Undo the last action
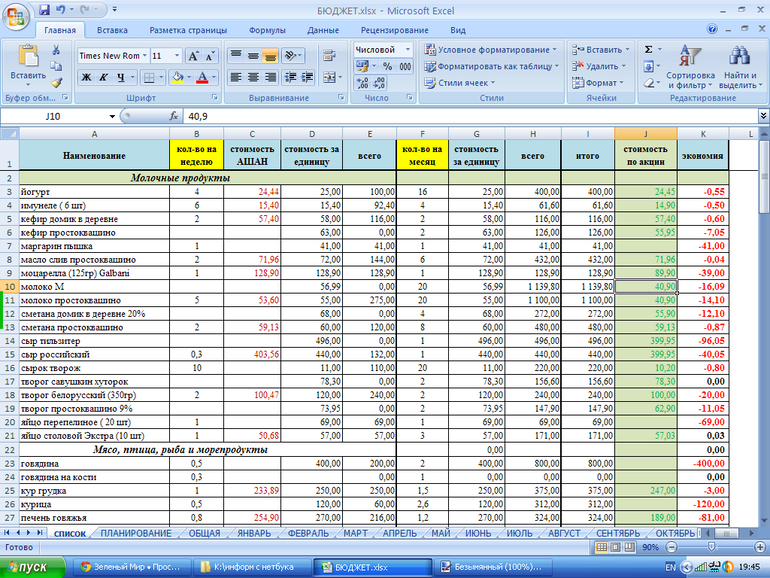The width and height of the screenshot is (770, 578). point(61,9)
